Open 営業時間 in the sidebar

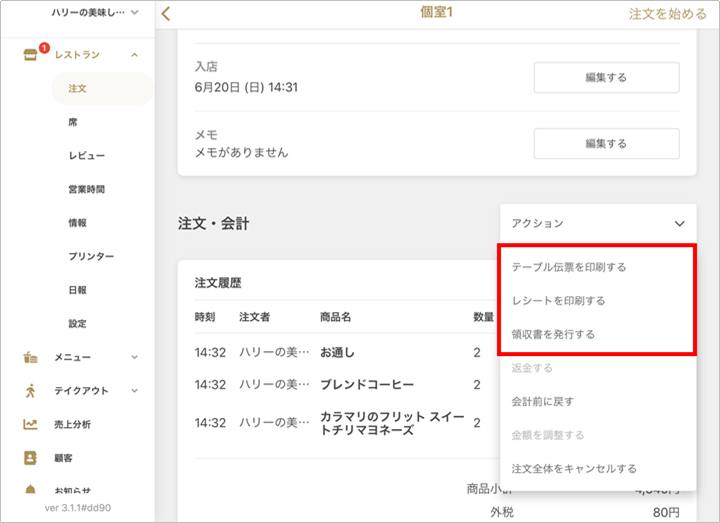click(x=87, y=189)
